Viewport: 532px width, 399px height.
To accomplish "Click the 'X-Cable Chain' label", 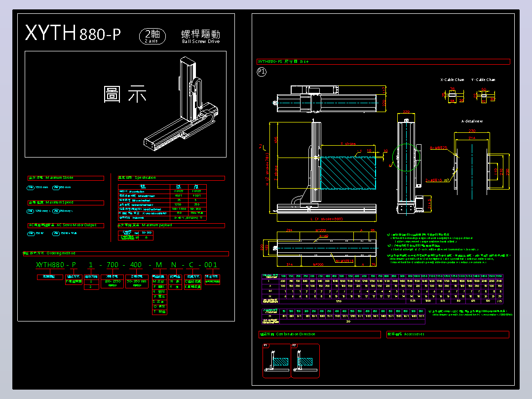I will [452, 80].
